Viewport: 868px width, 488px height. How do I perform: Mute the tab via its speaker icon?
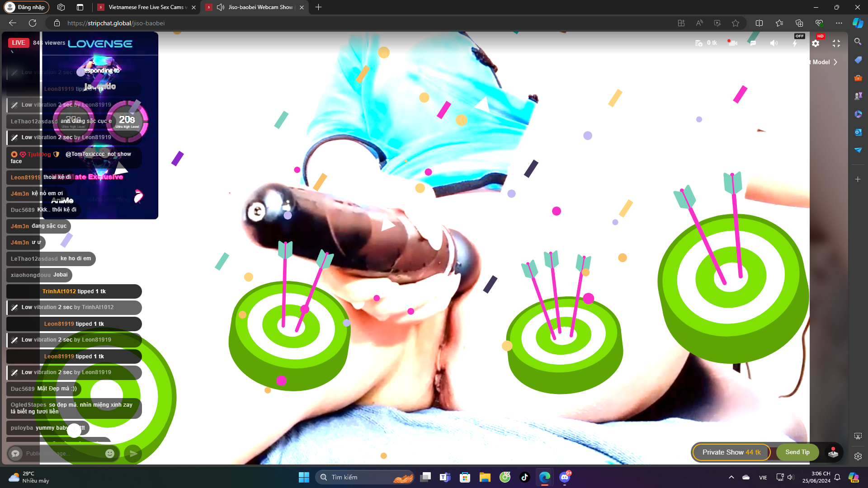pyautogui.click(x=221, y=7)
